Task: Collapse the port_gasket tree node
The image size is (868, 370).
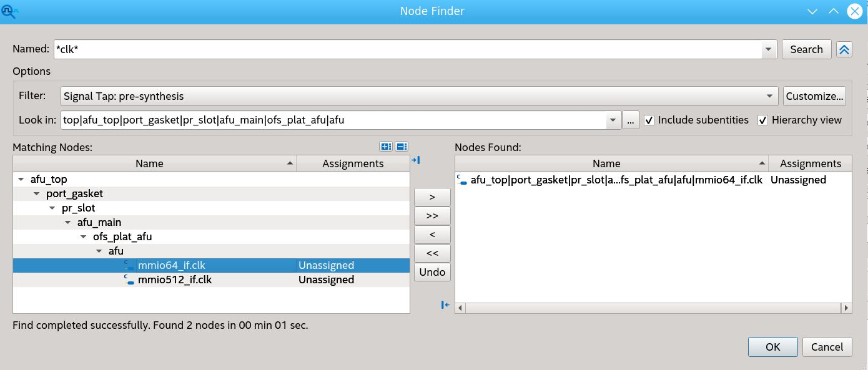Action: tap(37, 194)
